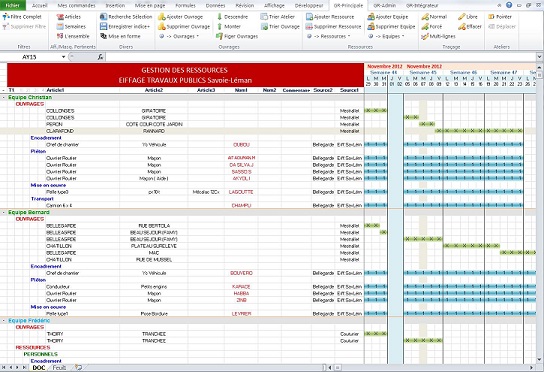This screenshot has width=544, height=372.
Task: Select the Ajouter Ouvrage icon
Action: pyautogui.click(x=161, y=17)
